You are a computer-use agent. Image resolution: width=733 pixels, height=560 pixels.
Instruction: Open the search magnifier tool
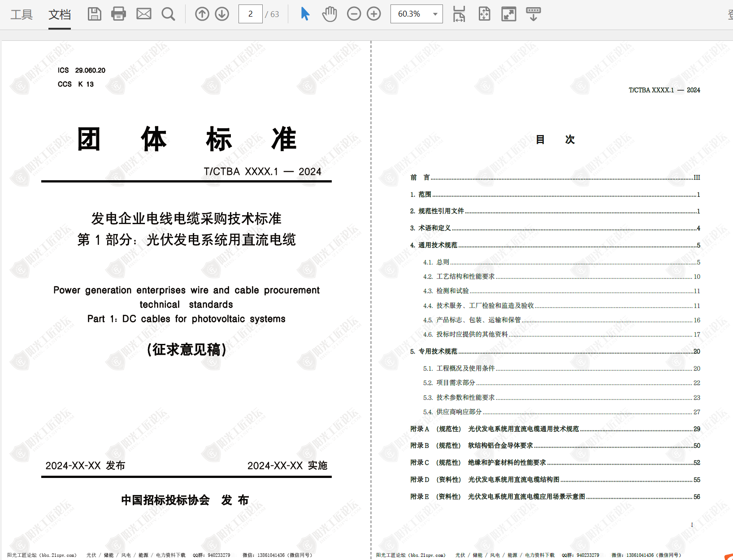(168, 14)
